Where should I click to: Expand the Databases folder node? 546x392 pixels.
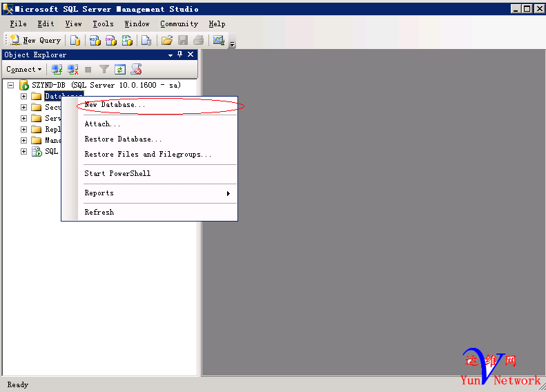(x=23, y=96)
